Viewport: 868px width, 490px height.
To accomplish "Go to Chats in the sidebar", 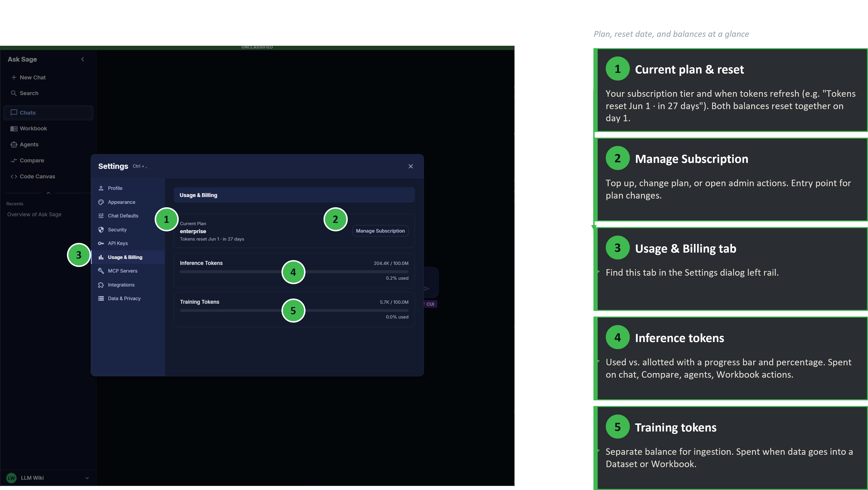I will point(48,113).
